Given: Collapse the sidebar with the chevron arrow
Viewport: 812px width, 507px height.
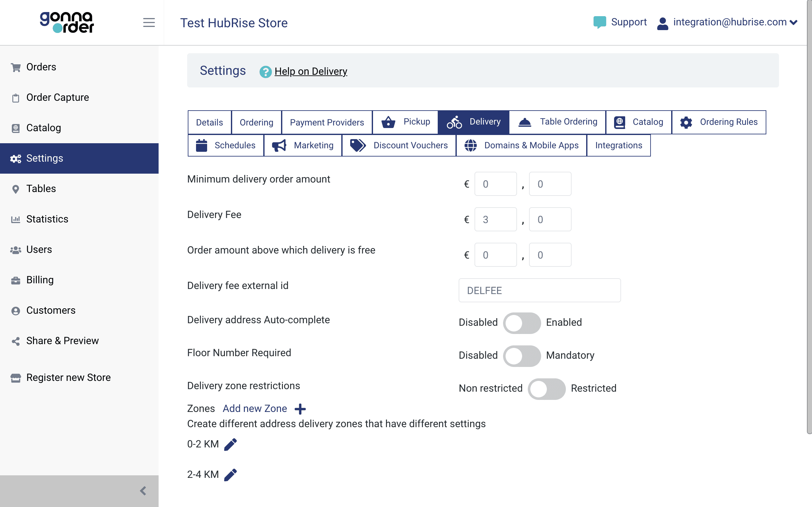Looking at the screenshot, I should (144, 491).
